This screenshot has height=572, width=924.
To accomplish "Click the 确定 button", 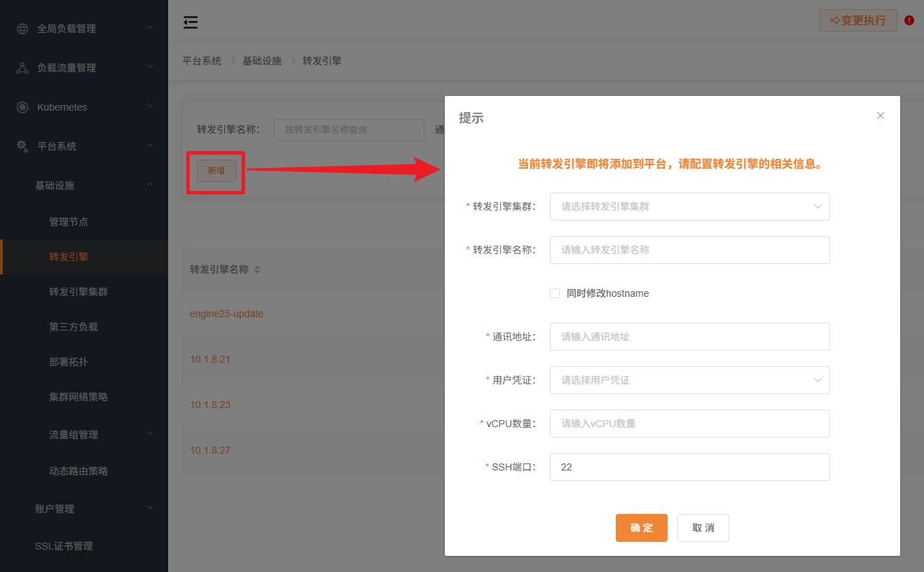I will 642,528.
